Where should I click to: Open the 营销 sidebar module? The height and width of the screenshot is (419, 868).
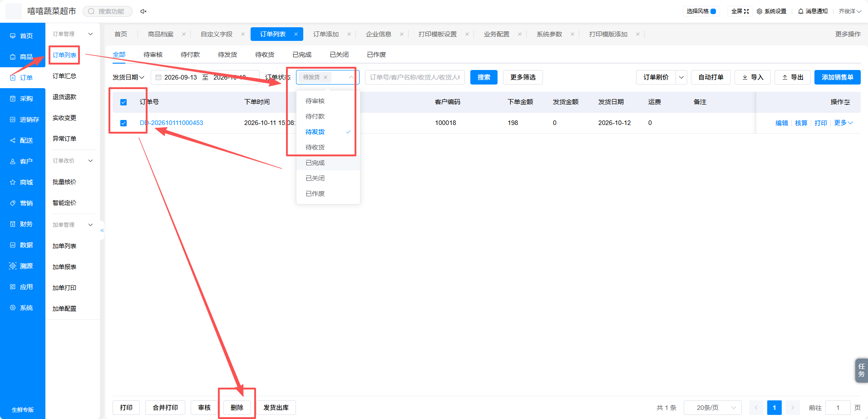pos(22,203)
